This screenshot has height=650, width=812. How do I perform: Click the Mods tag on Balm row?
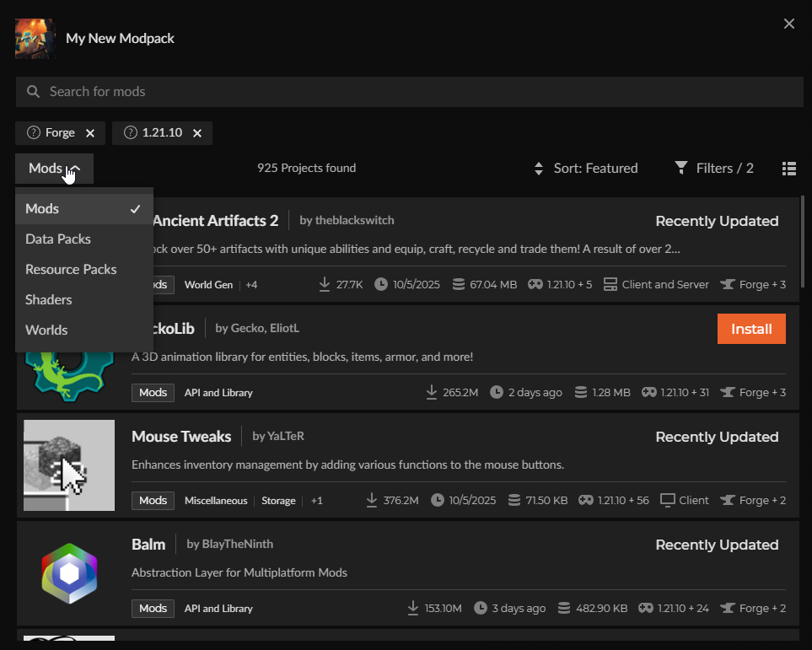pos(153,609)
